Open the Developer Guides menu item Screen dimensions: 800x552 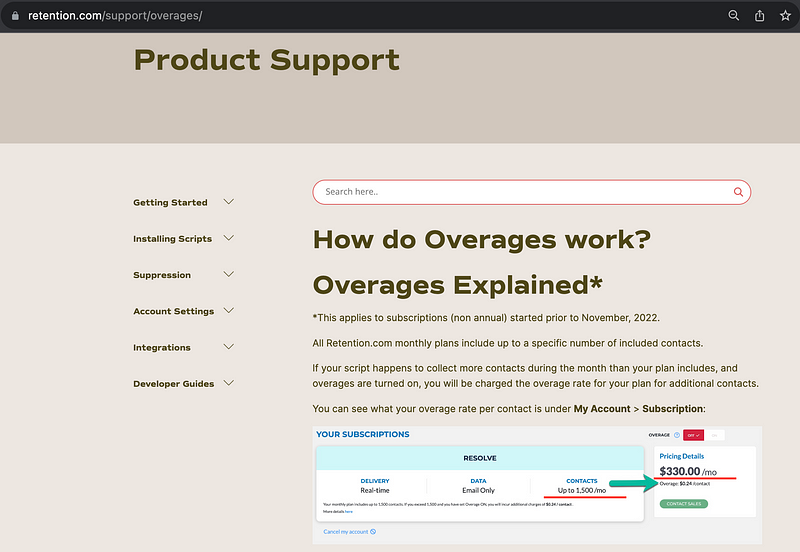[173, 384]
